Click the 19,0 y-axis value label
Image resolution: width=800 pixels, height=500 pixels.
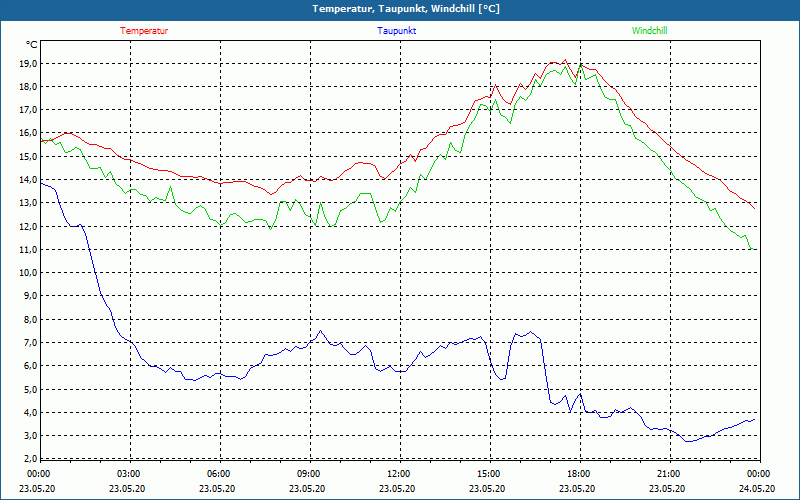[25, 63]
